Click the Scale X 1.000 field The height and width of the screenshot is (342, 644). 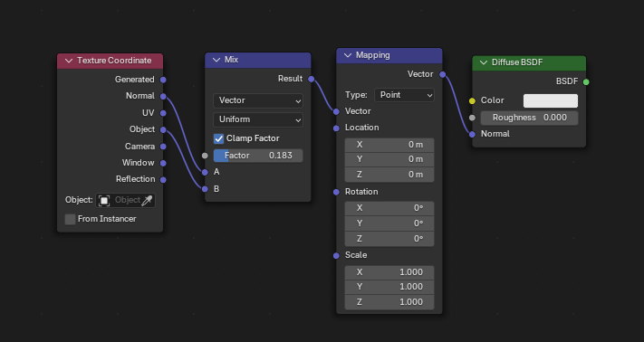click(389, 272)
